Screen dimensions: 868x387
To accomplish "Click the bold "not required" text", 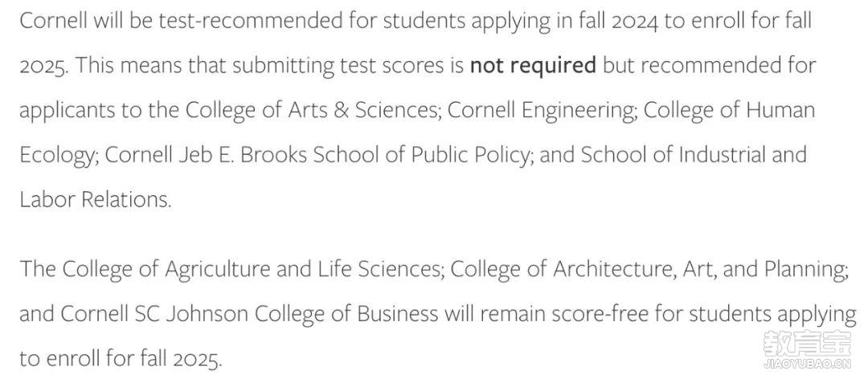I will click(533, 65).
